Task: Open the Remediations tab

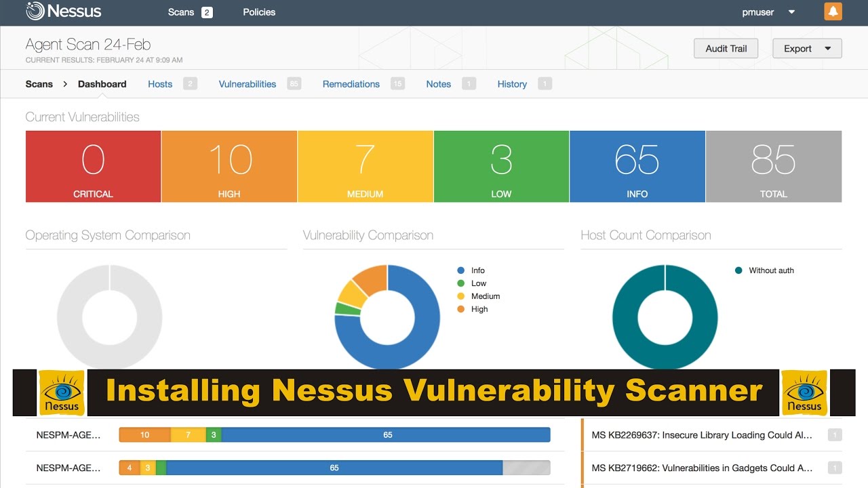Action: tap(351, 84)
